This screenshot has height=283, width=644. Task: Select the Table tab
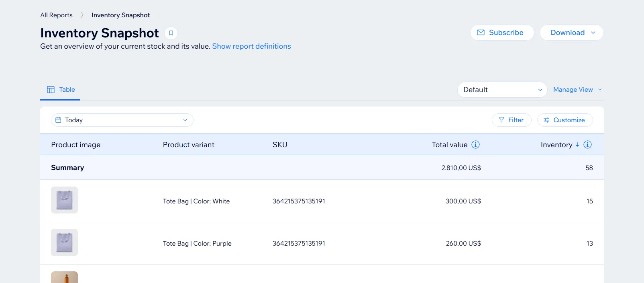click(x=61, y=90)
